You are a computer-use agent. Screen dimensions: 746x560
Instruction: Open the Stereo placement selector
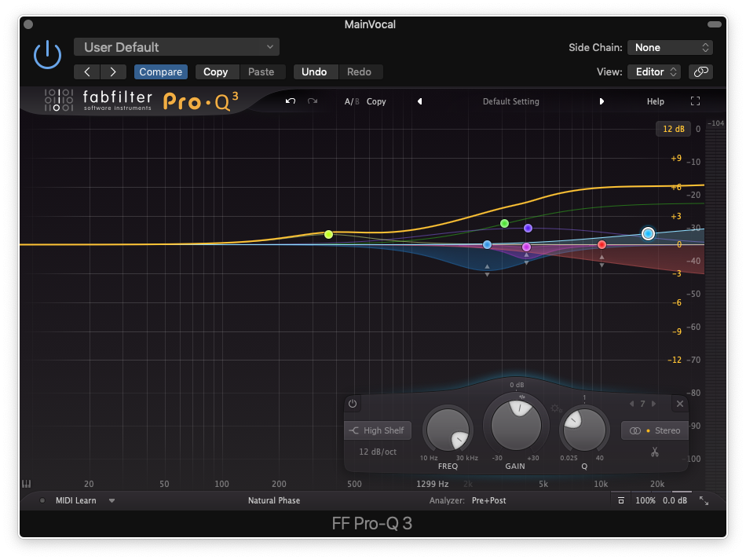(x=655, y=430)
